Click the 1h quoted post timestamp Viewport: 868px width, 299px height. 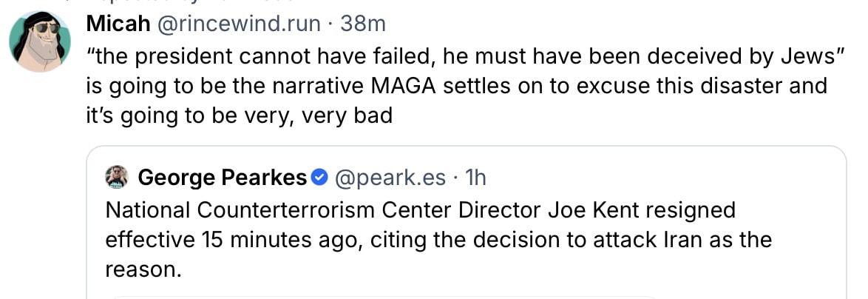[478, 178]
